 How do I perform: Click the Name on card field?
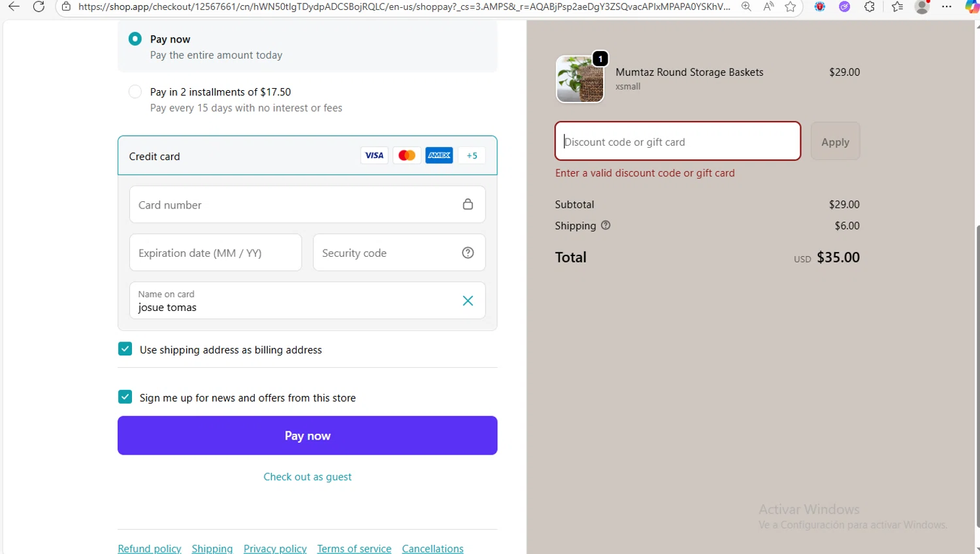click(307, 301)
